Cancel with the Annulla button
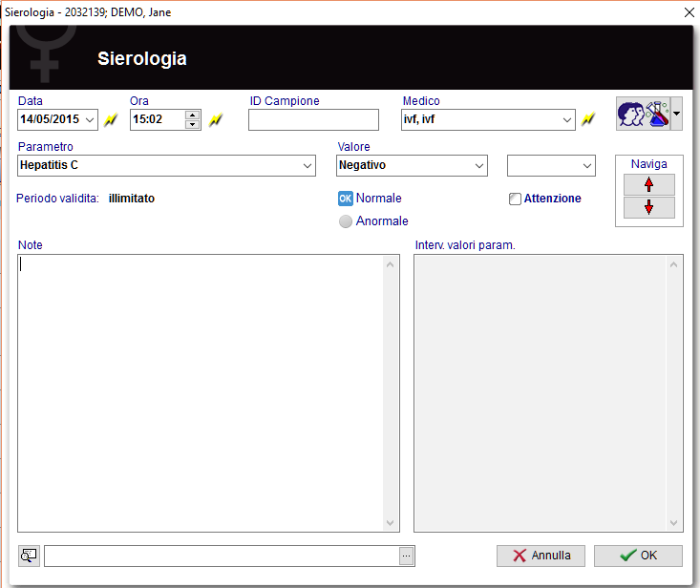This screenshot has width=700, height=588. click(x=541, y=556)
